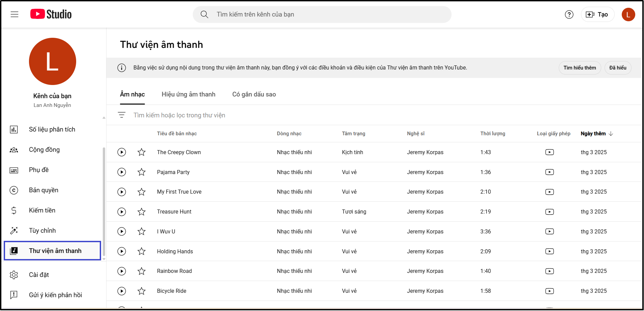The width and height of the screenshot is (644, 311).
Task: Click the YouTube Studio logo
Action: click(x=51, y=14)
